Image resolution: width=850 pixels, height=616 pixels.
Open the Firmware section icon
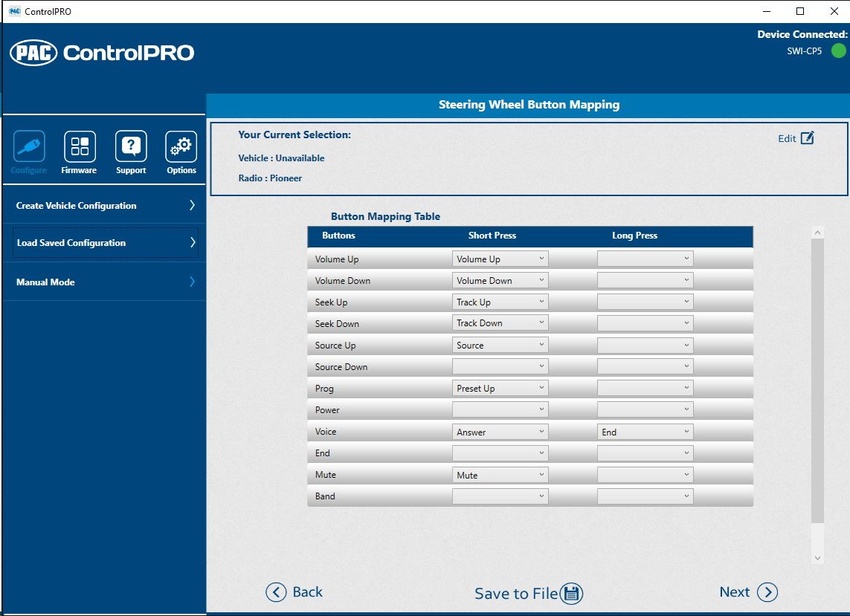click(x=80, y=146)
